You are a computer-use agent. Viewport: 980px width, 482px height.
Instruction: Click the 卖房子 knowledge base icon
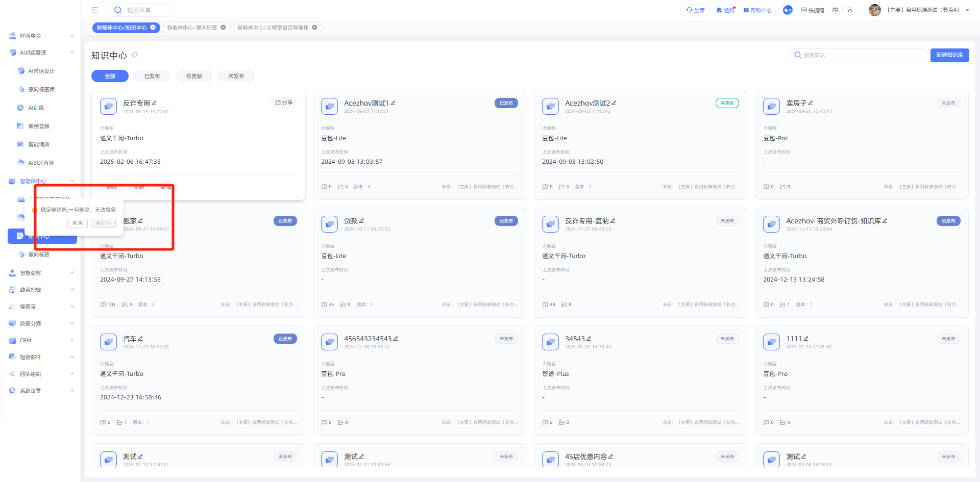tap(771, 106)
